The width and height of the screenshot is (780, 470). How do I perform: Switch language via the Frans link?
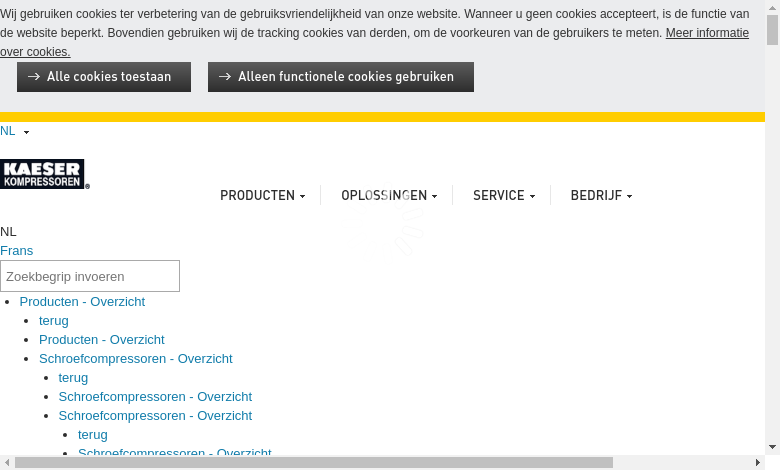pos(17,251)
